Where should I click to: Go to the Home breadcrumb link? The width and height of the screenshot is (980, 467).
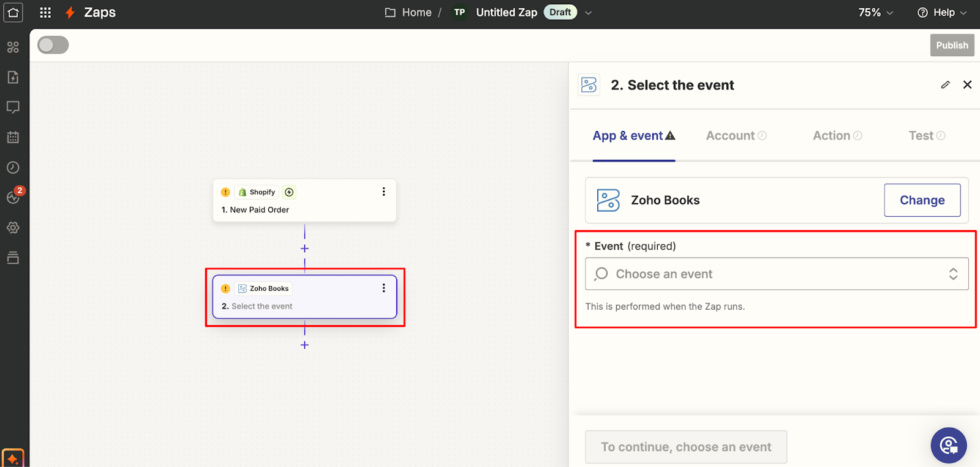coord(417,12)
